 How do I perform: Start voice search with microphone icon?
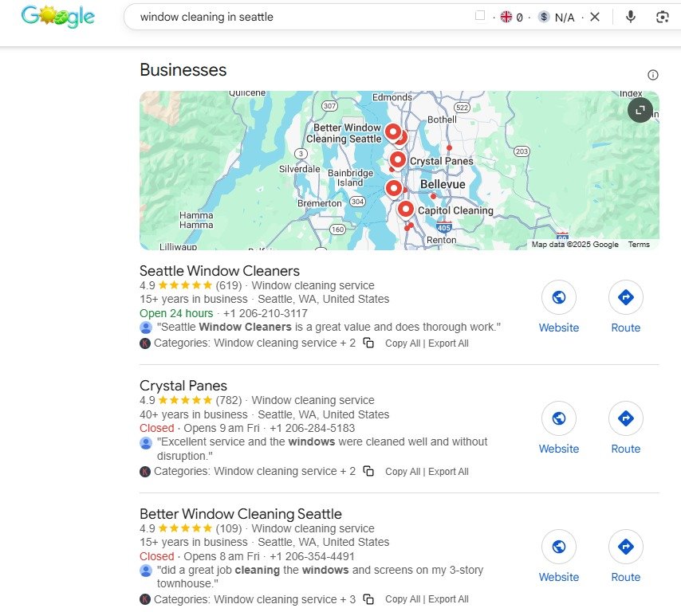point(631,17)
